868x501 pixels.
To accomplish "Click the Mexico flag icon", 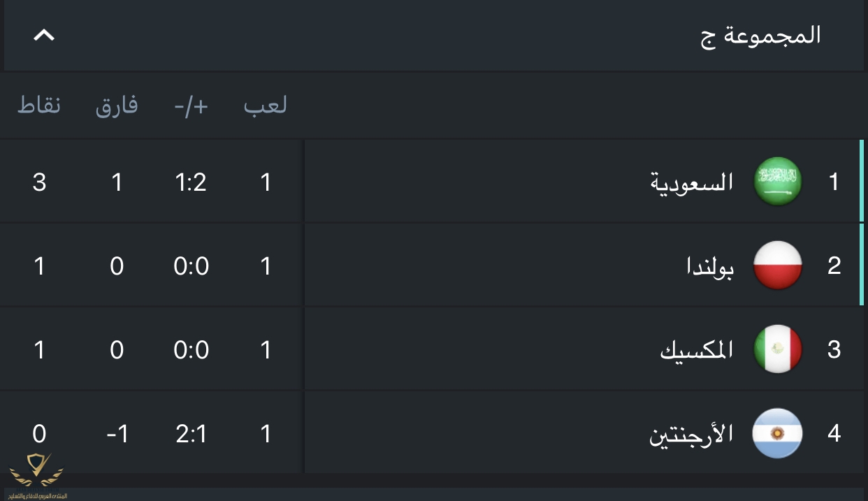I will pyautogui.click(x=777, y=349).
